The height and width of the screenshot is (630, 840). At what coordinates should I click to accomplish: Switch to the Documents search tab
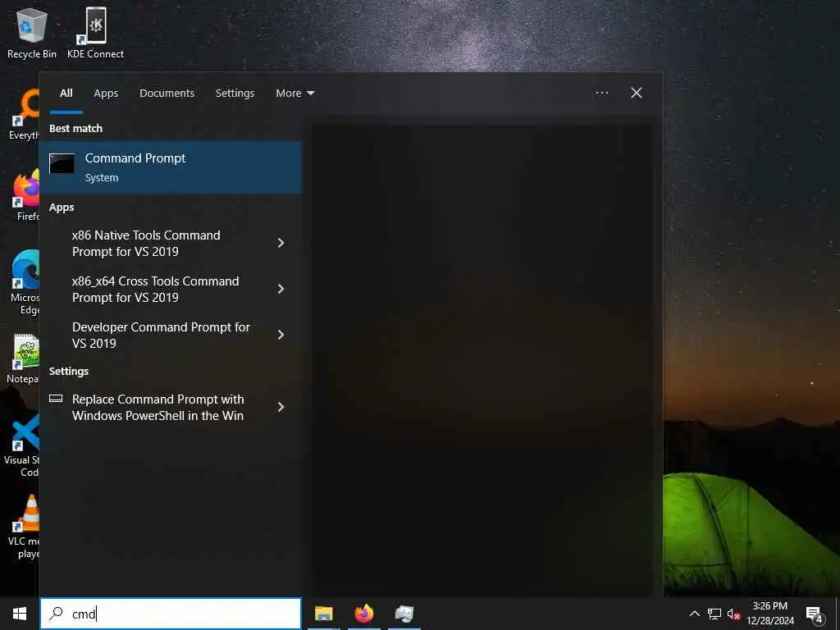[x=167, y=94]
